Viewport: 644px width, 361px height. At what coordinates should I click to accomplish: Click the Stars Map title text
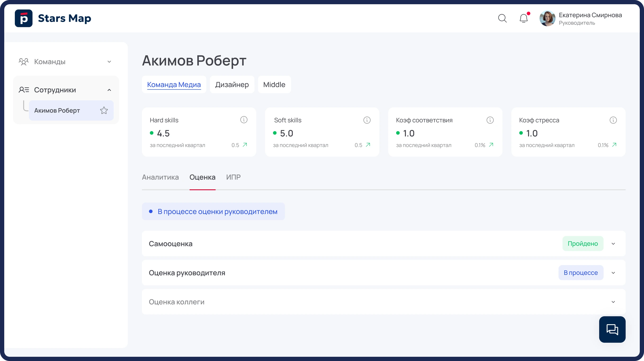click(65, 18)
